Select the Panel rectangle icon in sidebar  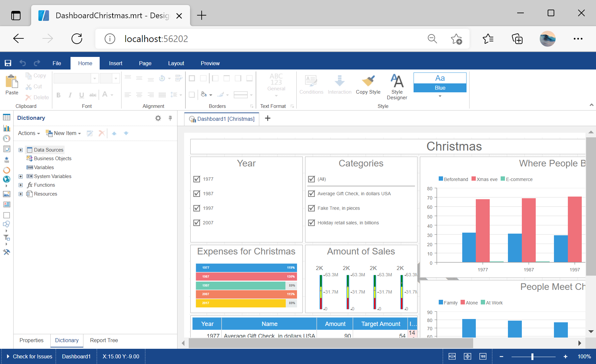pos(7,215)
